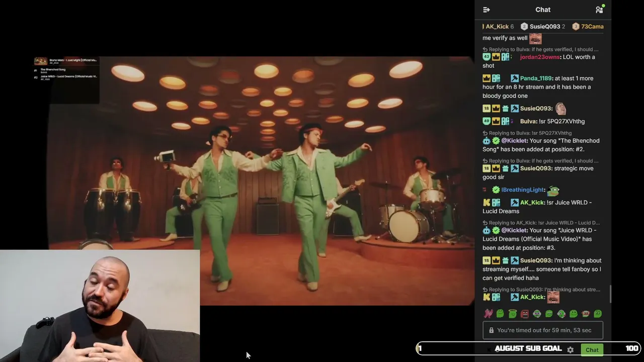The width and height of the screenshot is (644, 362).
Task: Click the streamer webcam overlay
Action: click(x=100, y=306)
